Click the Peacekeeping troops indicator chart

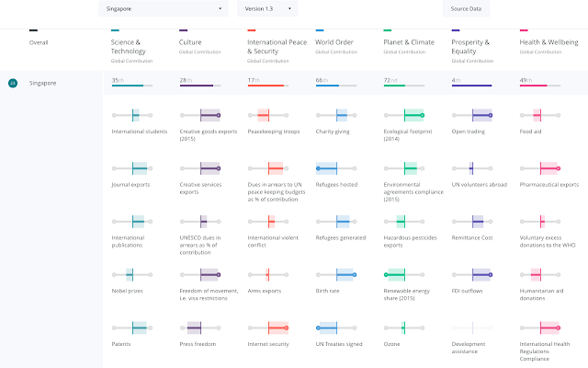(x=268, y=115)
